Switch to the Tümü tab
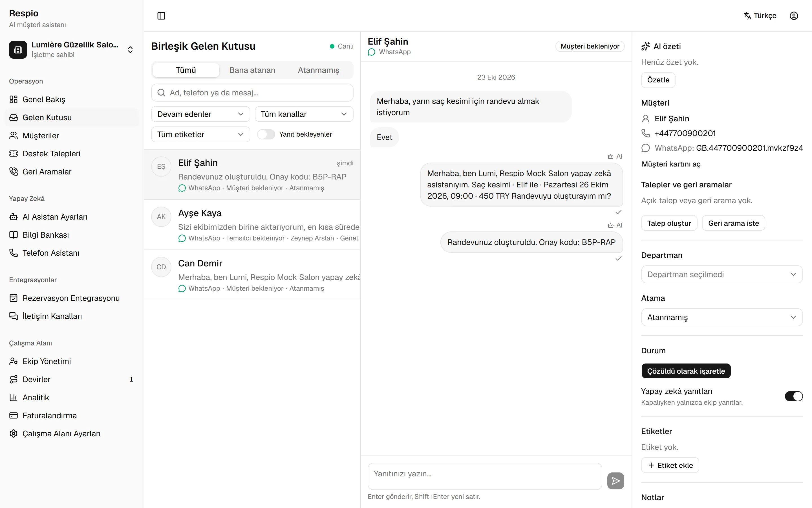The height and width of the screenshot is (508, 812). pos(186,70)
